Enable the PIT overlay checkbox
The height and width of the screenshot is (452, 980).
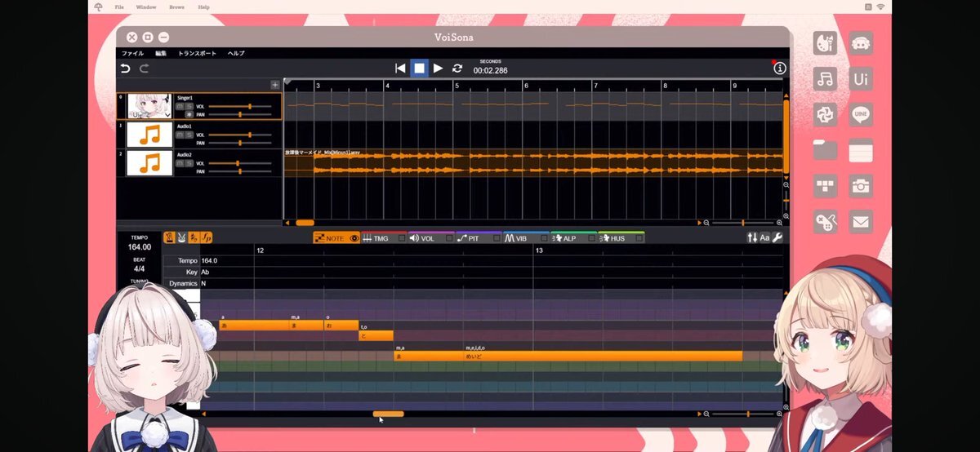pos(496,238)
